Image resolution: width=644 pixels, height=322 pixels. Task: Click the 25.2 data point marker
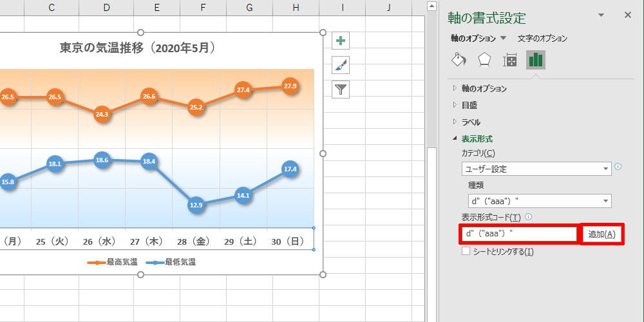196,107
